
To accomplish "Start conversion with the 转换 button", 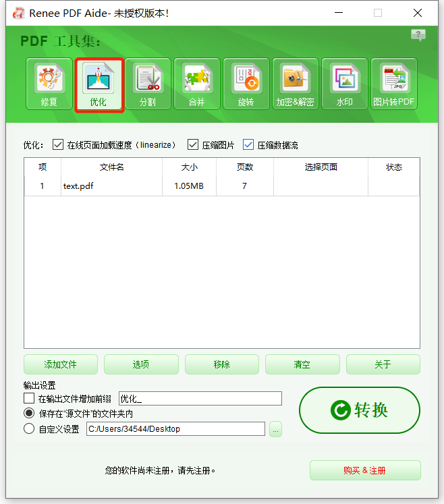I will point(360,410).
